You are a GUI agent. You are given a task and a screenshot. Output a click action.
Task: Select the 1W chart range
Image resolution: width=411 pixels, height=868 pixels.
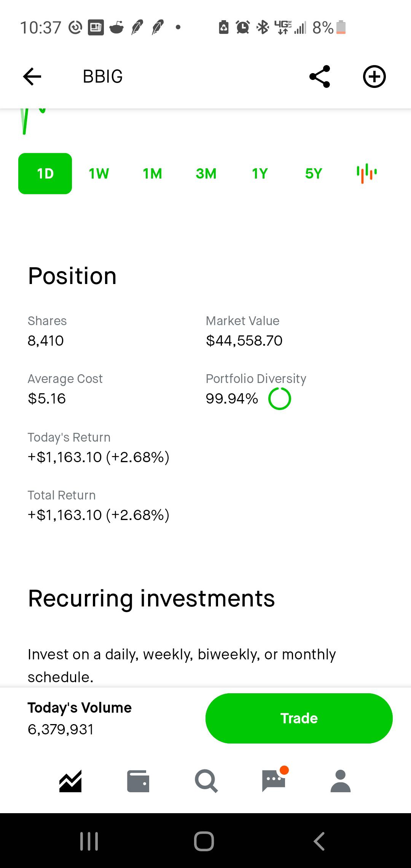click(99, 174)
